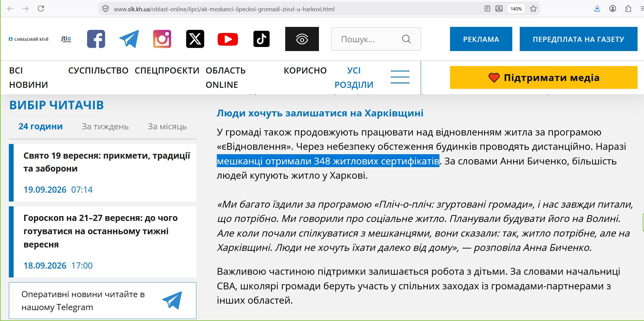Viewport: 644px width, 321px height.
Task: Click the browser back arrow
Action: tap(10, 9)
